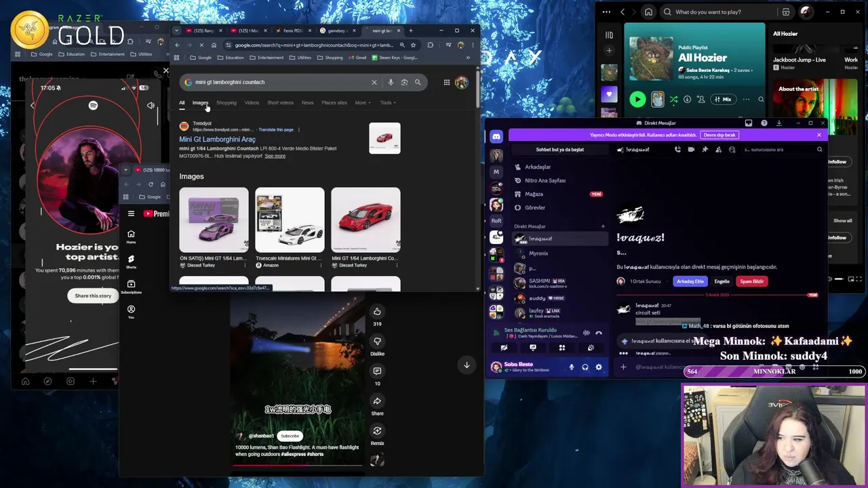This screenshot has height=488, width=868.
Task: Select the suddy direct message
Action: (x=560, y=298)
